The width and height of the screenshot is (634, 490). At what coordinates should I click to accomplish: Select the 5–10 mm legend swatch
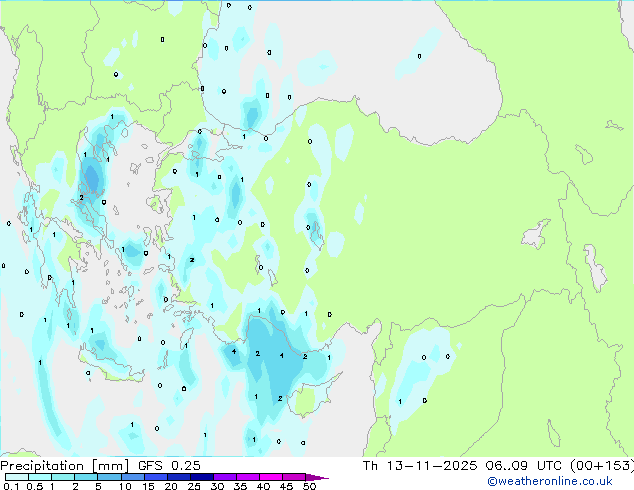(109, 477)
